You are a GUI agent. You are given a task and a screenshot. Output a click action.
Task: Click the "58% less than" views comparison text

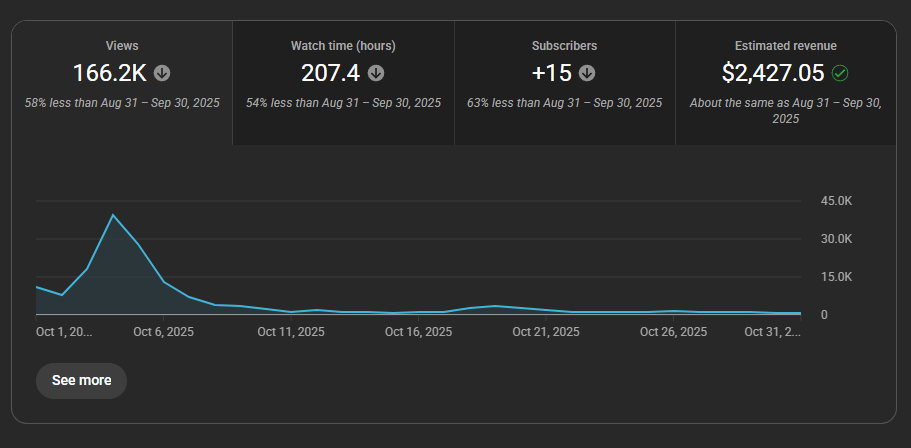(x=122, y=103)
